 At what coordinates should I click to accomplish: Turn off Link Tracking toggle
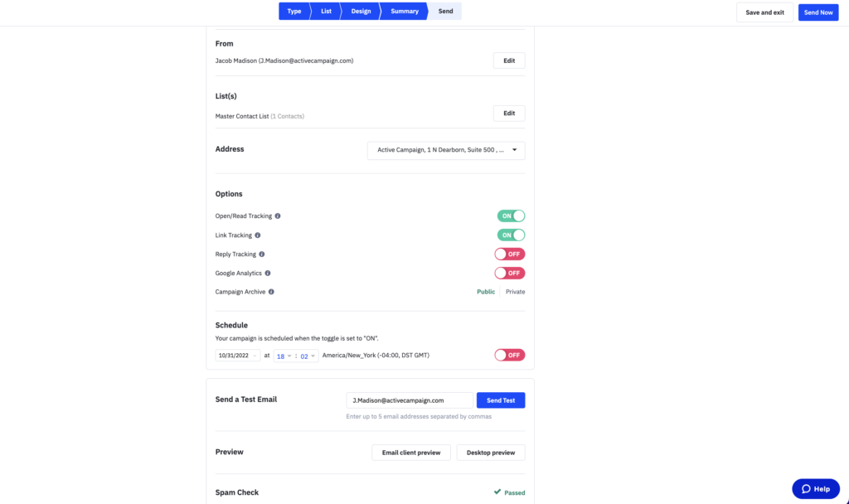coord(511,235)
